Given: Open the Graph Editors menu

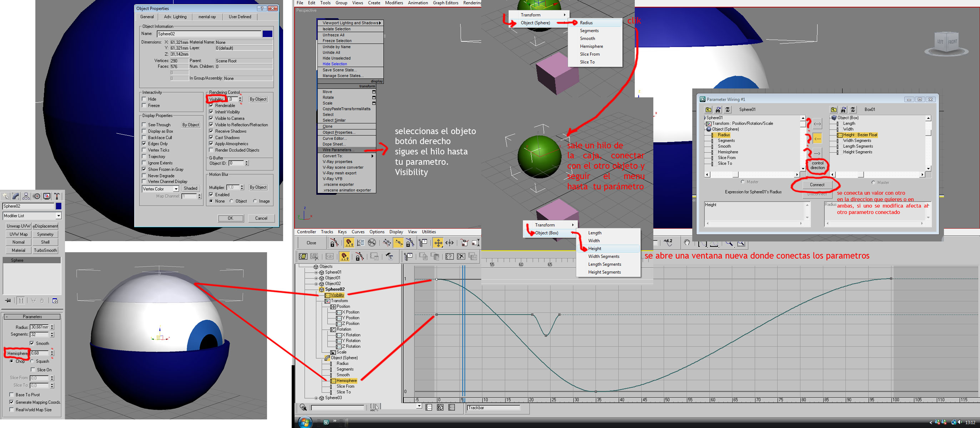Looking at the screenshot, I should [445, 2].
